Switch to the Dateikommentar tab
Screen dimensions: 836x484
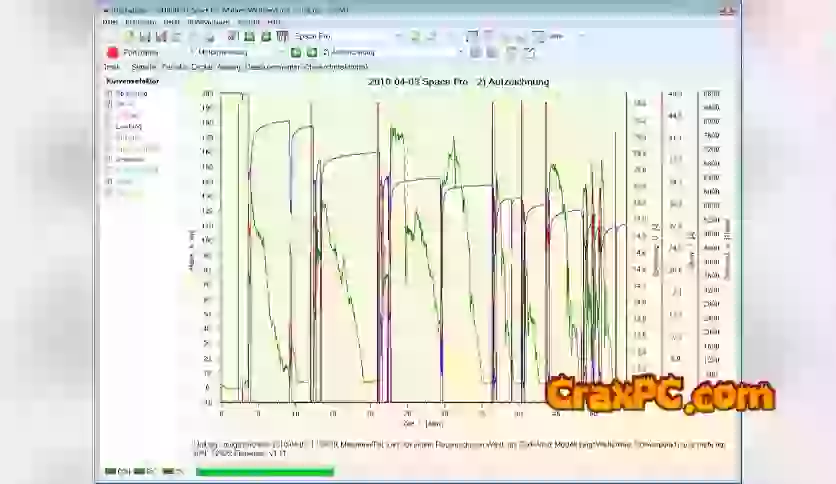pyautogui.click(x=272, y=67)
